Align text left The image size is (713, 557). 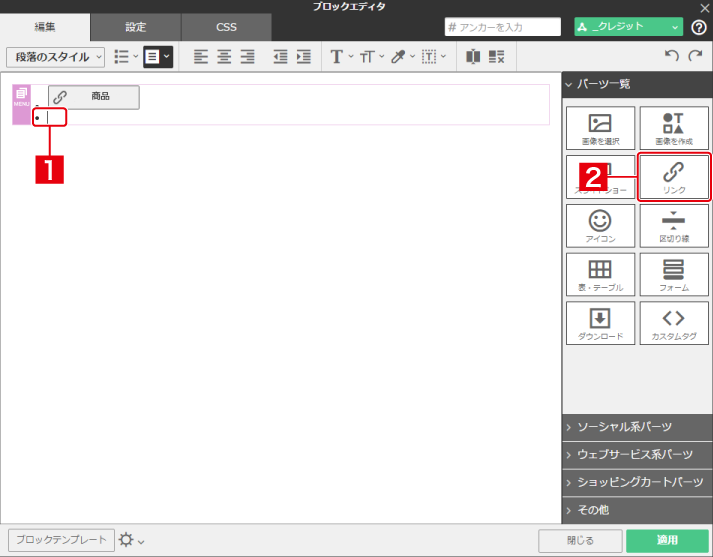[x=201, y=57]
